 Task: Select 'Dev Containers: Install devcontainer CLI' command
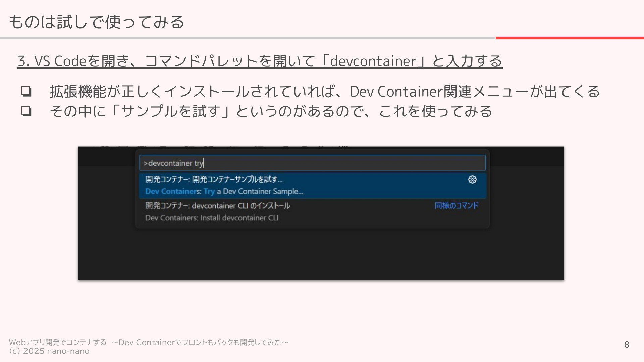[x=312, y=212]
